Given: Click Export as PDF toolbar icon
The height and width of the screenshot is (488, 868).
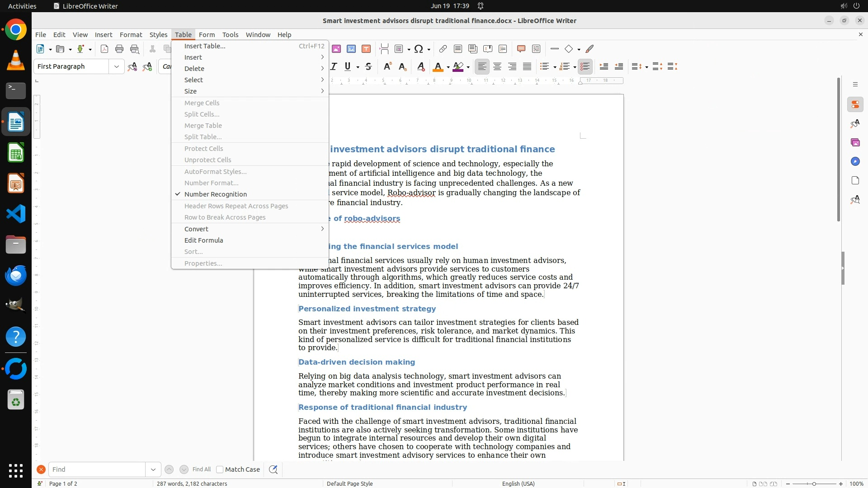Looking at the screenshot, I should 104,49.
